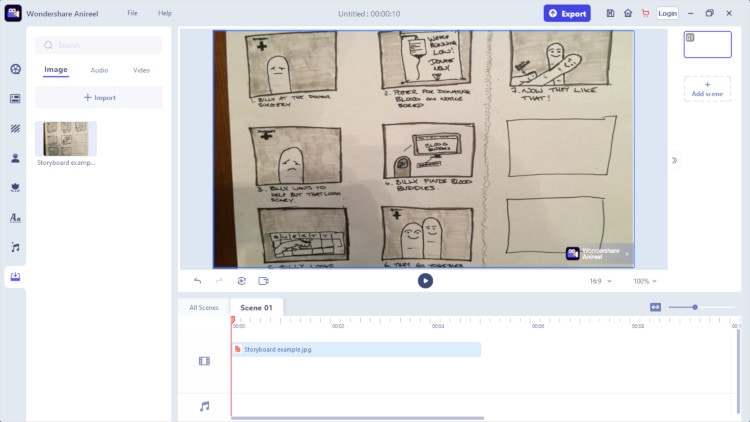Open the scene layout sidebar icon
This screenshot has height=422, width=750.
(x=15, y=99)
